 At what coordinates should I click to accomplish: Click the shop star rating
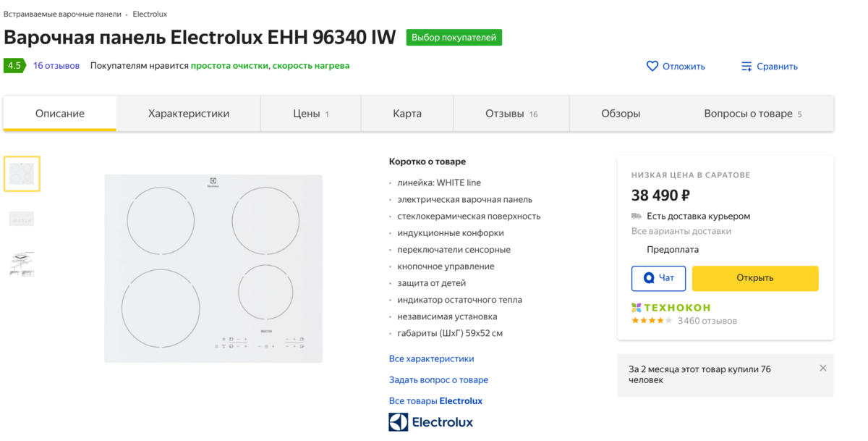(652, 321)
